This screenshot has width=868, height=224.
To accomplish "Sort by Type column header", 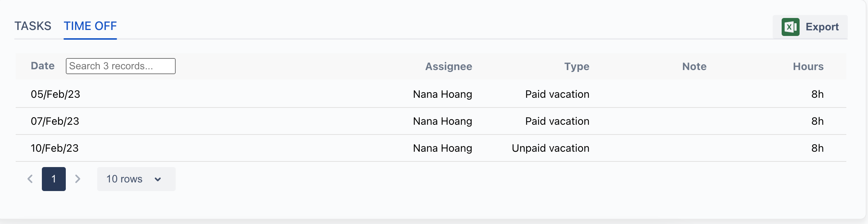I will coord(577,66).
